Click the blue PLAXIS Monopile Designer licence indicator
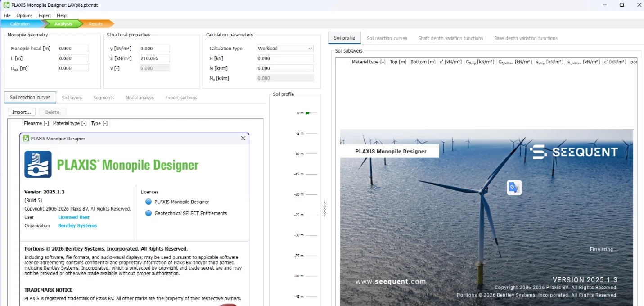 [x=149, y=202]
